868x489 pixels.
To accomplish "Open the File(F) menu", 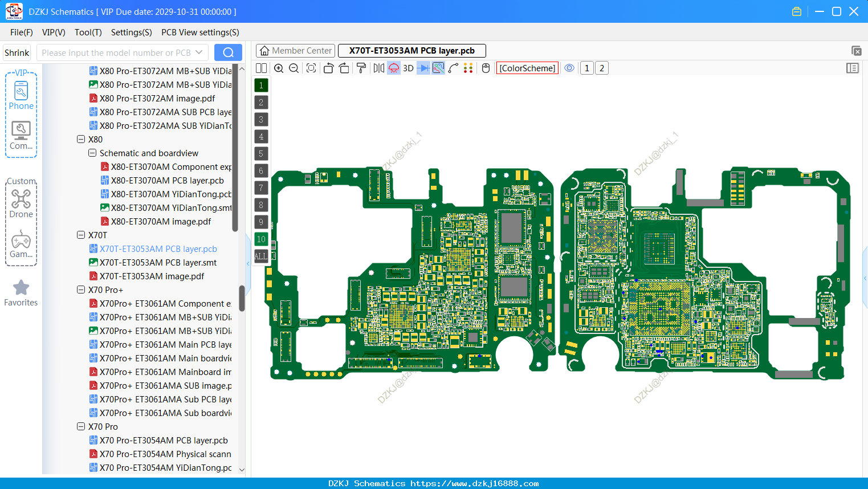I will (x=22, y=32).
